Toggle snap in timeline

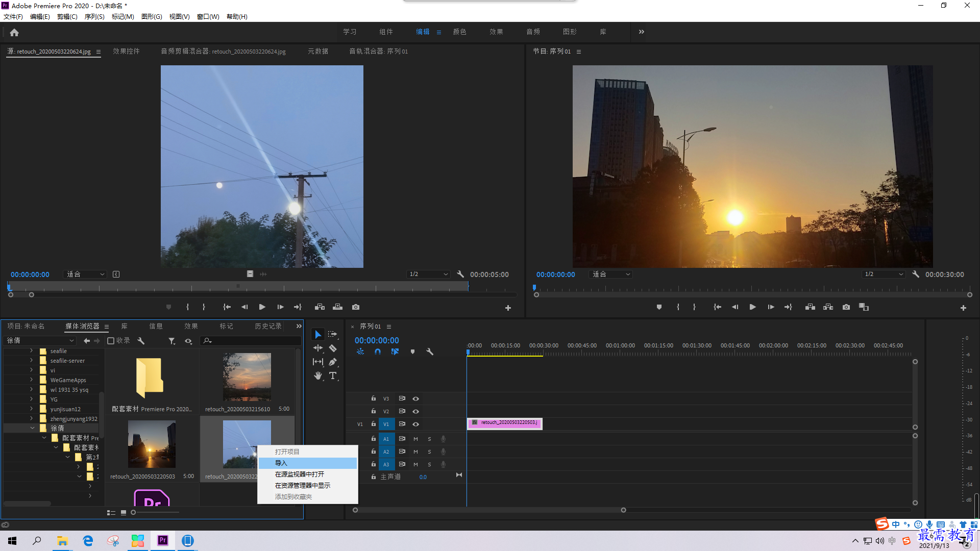point(377,352)
